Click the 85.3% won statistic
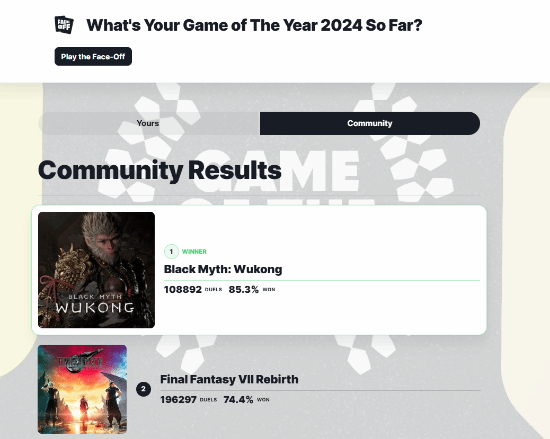Viewport: 550px width, 439px height. tap(243, 290)
